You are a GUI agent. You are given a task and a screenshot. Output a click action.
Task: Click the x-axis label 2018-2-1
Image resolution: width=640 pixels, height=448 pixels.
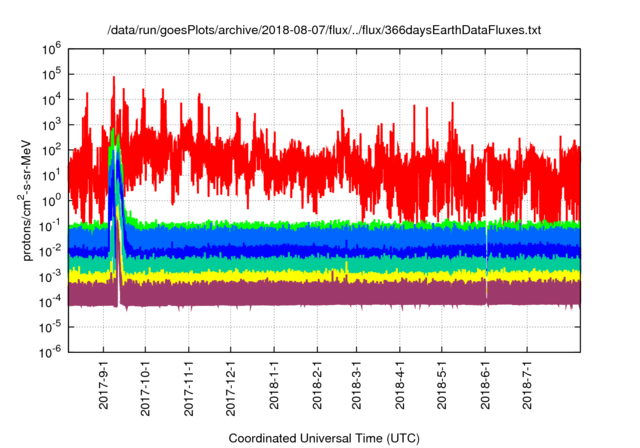[317, 385]
